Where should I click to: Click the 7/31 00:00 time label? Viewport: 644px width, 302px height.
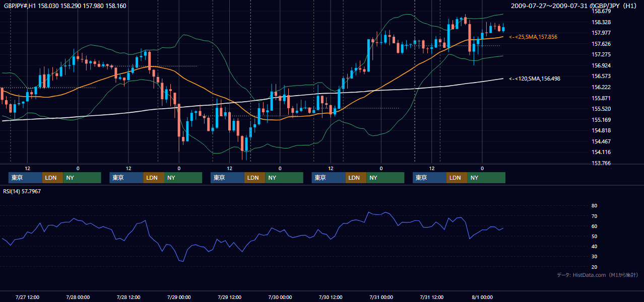(x=381, y=297)
